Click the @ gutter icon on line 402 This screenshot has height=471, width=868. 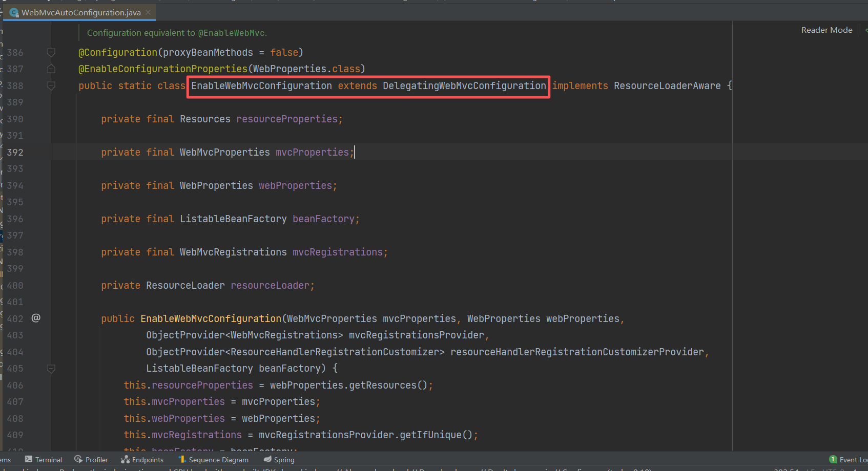click(36, 318)
